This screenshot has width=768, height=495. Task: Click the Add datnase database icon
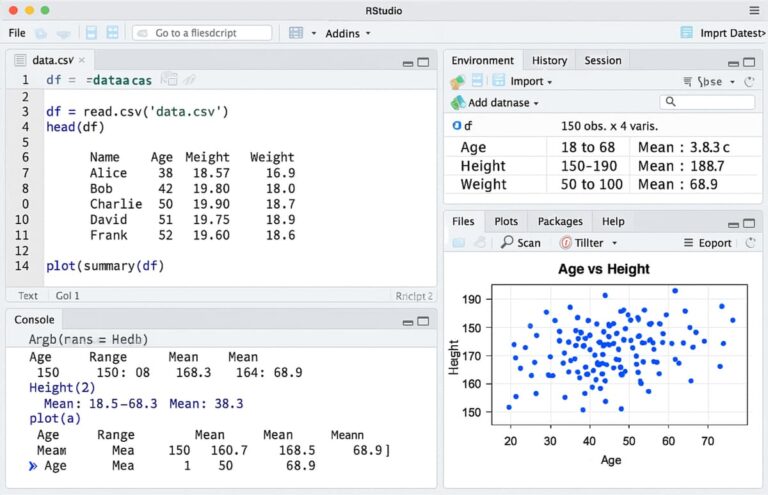pos(458,103)
